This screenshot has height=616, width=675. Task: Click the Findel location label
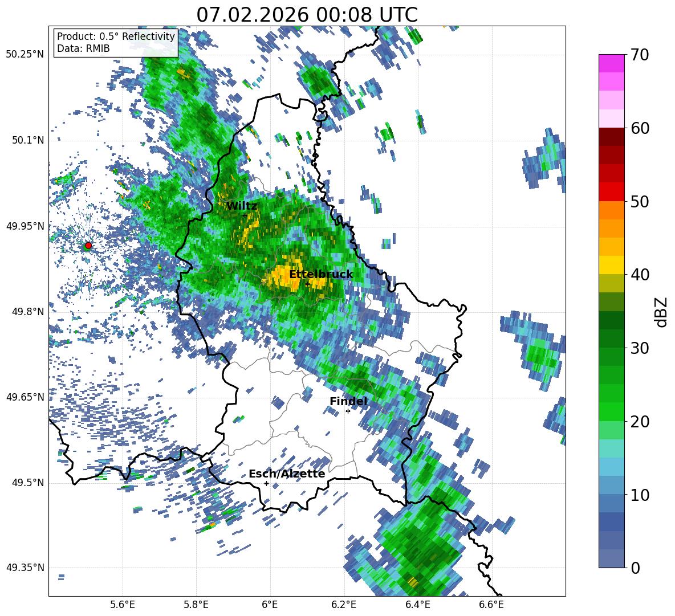click(348, 401)
